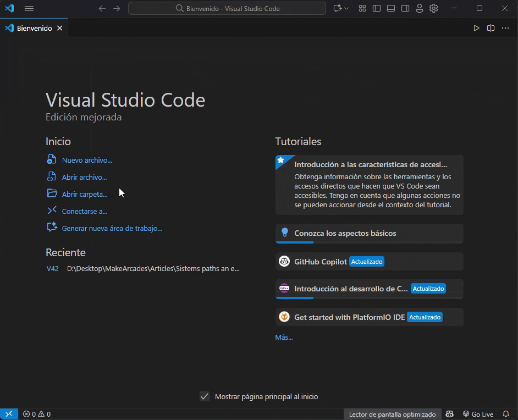The width and height of the screenshot is (518, 420).
Task: Click the Nuevo archivo... link
Action: [x=86, y=160]
